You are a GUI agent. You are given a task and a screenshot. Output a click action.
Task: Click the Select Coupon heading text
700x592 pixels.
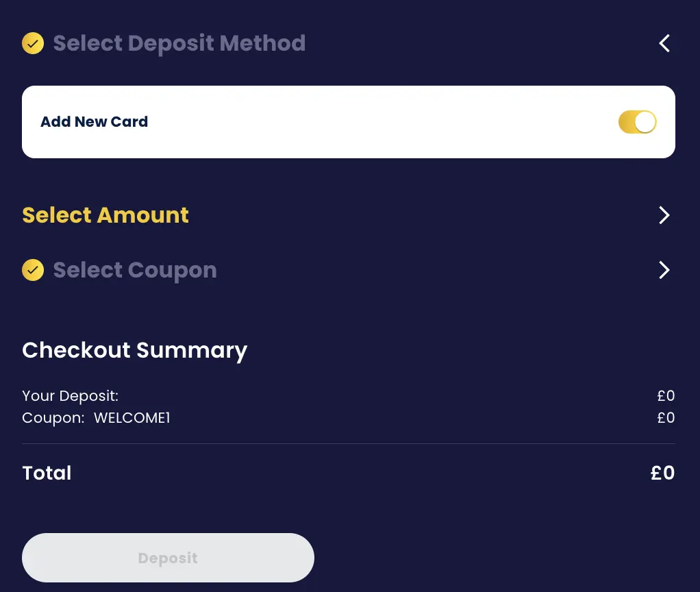(x=135, y=270)
